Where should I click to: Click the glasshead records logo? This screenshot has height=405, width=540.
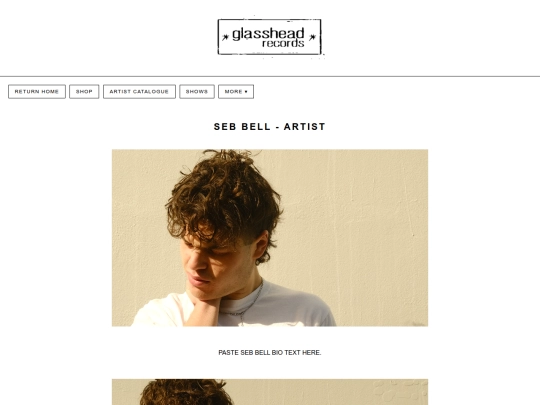(x=270, y=37)
